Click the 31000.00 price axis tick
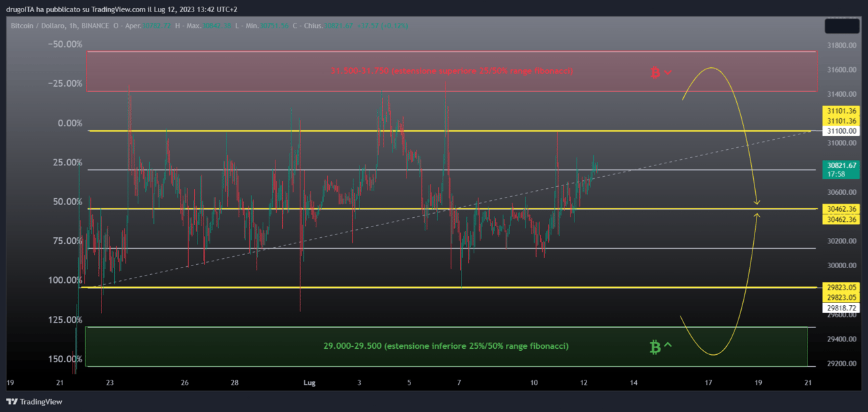The image size is (868, 412). [x=842, y=143]
